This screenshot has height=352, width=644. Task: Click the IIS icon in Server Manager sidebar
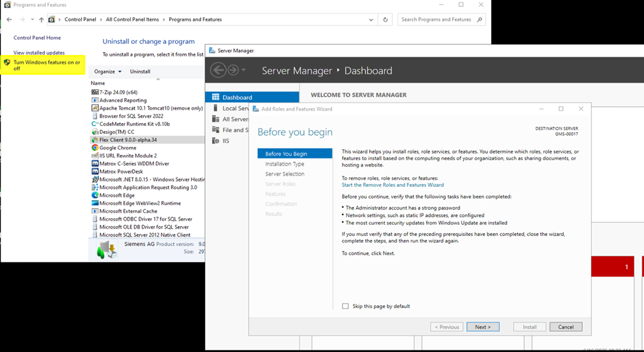(x=216, y=141)
